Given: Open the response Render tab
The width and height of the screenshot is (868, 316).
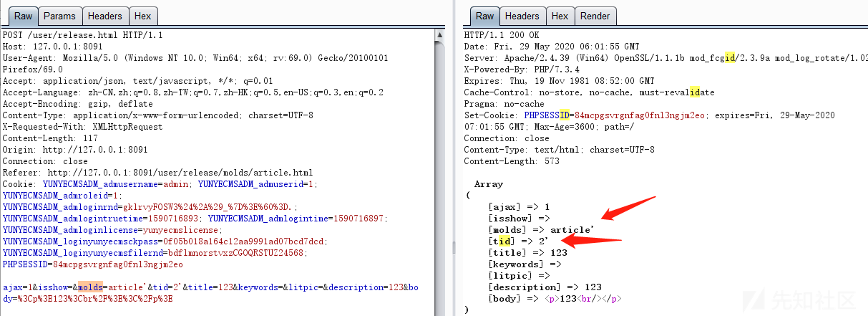Looking at the screenshot, I should (595, 16).
